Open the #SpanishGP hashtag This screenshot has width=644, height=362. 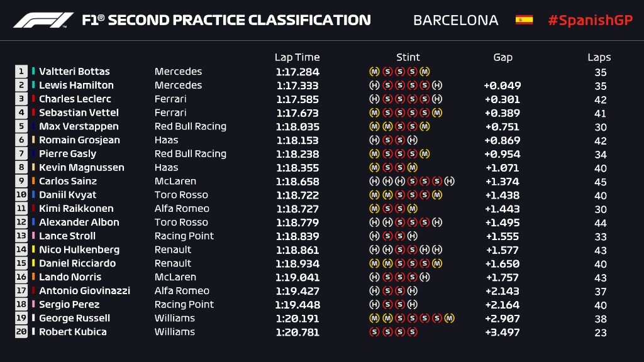click(590, 20)
